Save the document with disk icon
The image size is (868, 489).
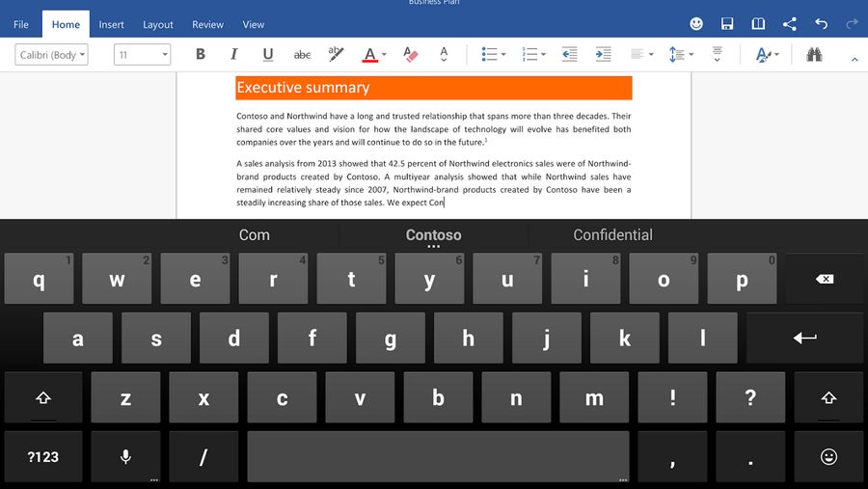[x=727, y=23]
